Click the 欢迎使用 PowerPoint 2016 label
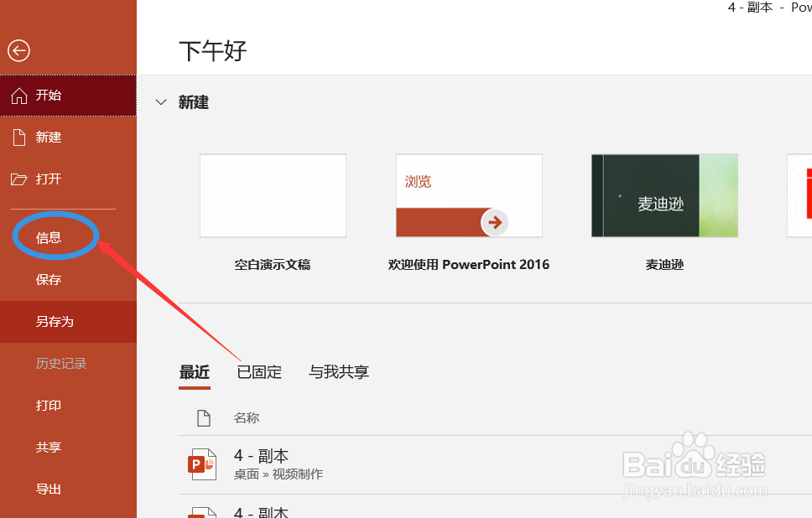The height and width of the screenshot is (518, 812). pos(469,264)
